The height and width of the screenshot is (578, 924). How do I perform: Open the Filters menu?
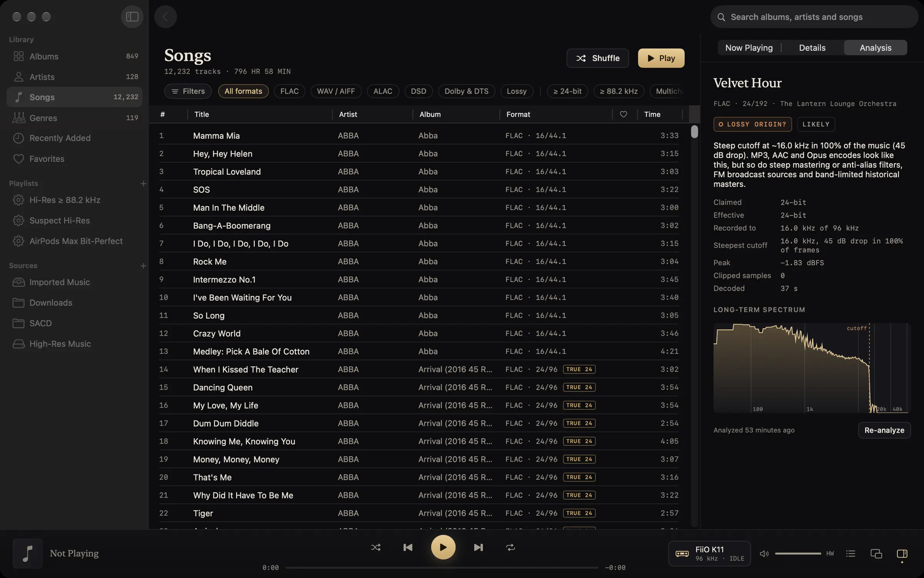click(x=188, y=91)
